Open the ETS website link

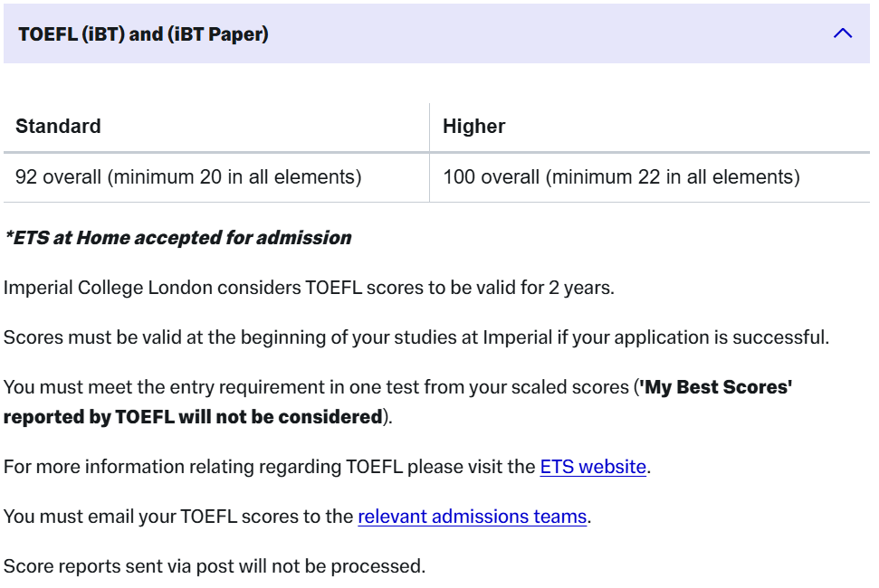tap(593, 467)
